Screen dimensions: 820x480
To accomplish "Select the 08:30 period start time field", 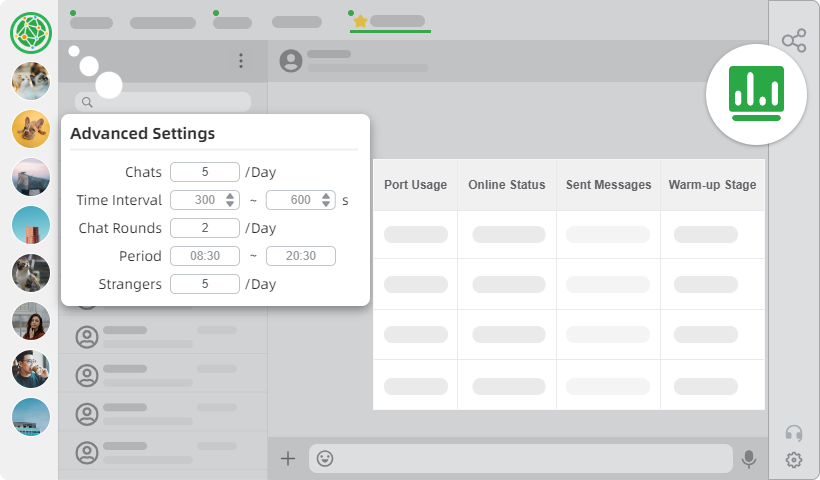I will pos(205,256).
